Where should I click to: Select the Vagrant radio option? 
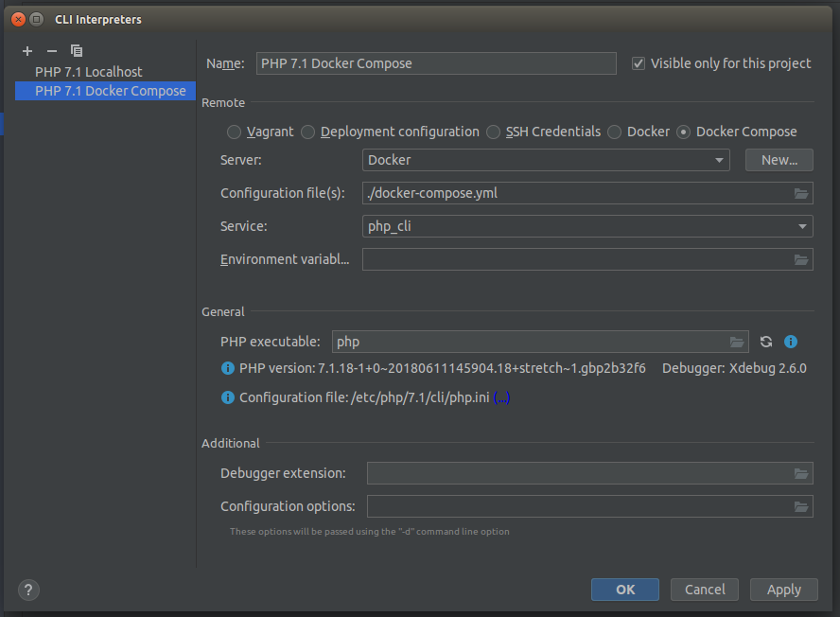click(x=235, y=132)
